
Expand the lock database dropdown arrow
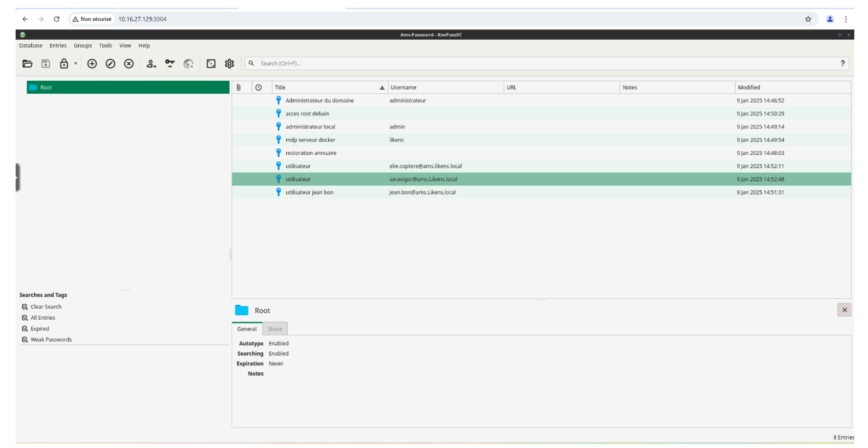coord(75,64)
